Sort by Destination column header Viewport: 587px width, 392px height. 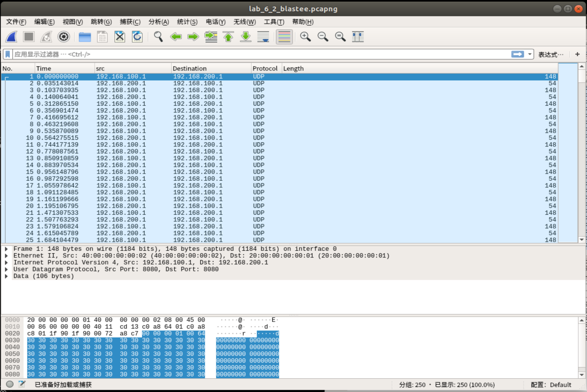tap(211, 69)
